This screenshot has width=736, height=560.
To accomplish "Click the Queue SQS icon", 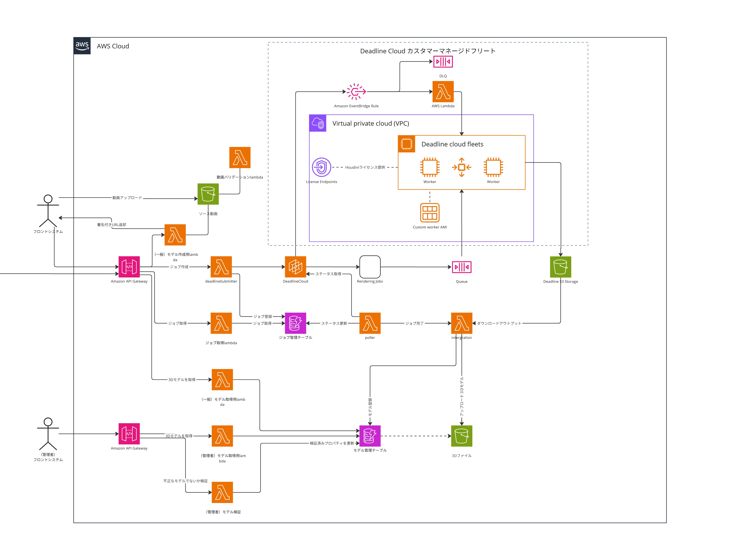I will point(461,267).
